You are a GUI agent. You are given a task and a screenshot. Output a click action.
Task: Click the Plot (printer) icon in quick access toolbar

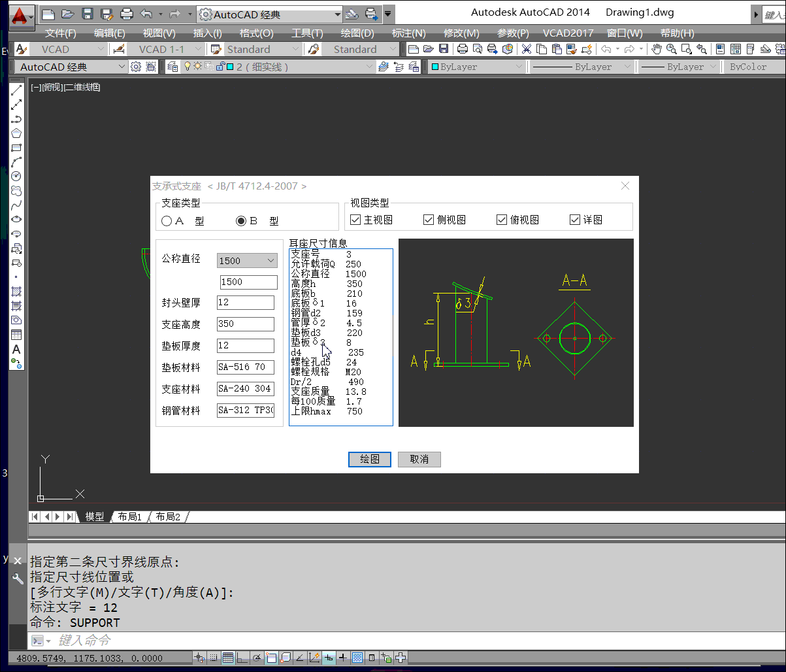point(127,14)
